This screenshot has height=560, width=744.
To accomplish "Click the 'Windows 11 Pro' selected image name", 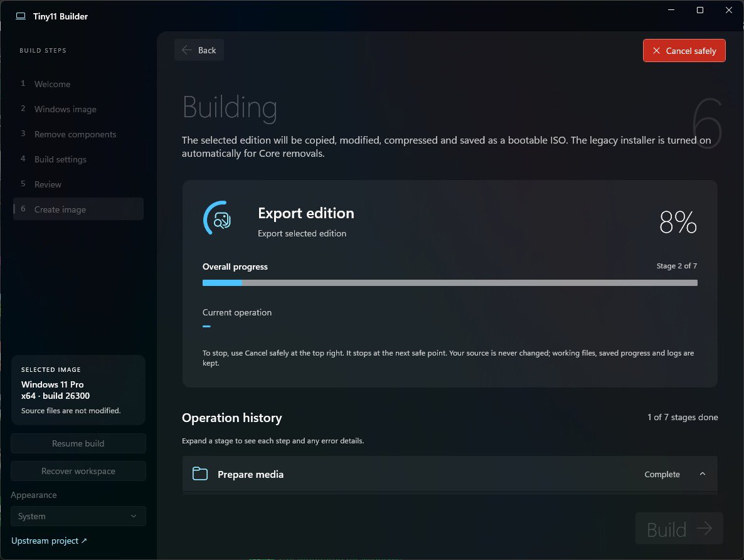I will [x=52, y=384].
